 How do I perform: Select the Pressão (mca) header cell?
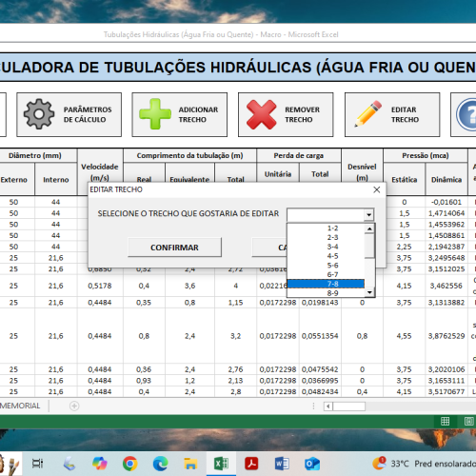[426, 155]
